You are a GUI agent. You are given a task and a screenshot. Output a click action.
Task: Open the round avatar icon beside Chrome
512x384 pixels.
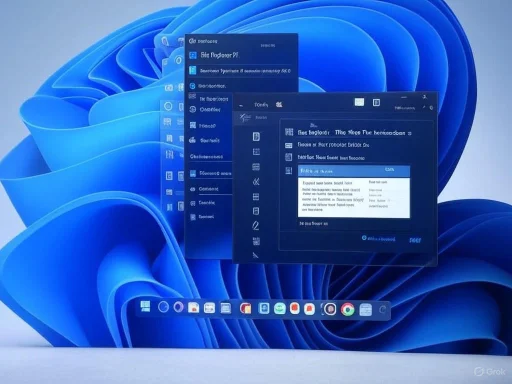(x=330, y=309)
